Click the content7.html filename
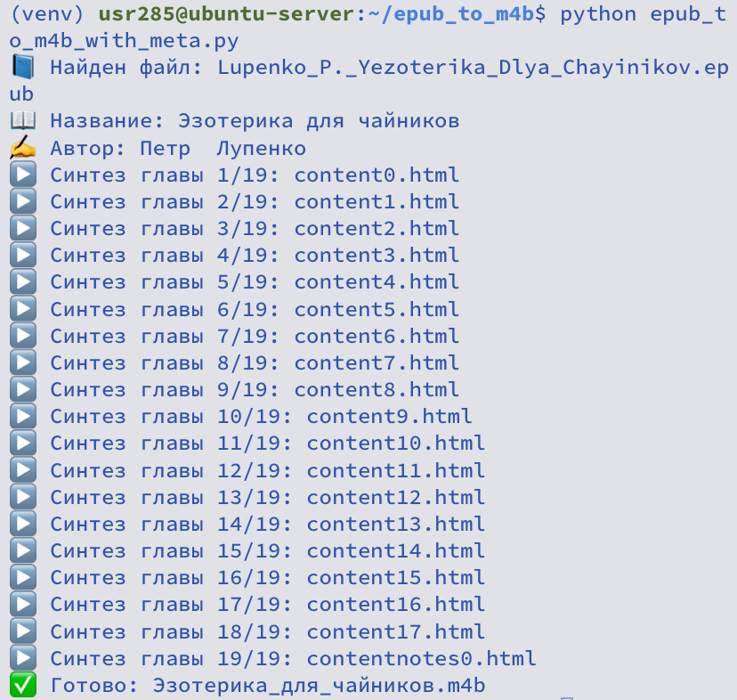Viewport: 737px width, 700px height. click(x=377, y=362)
